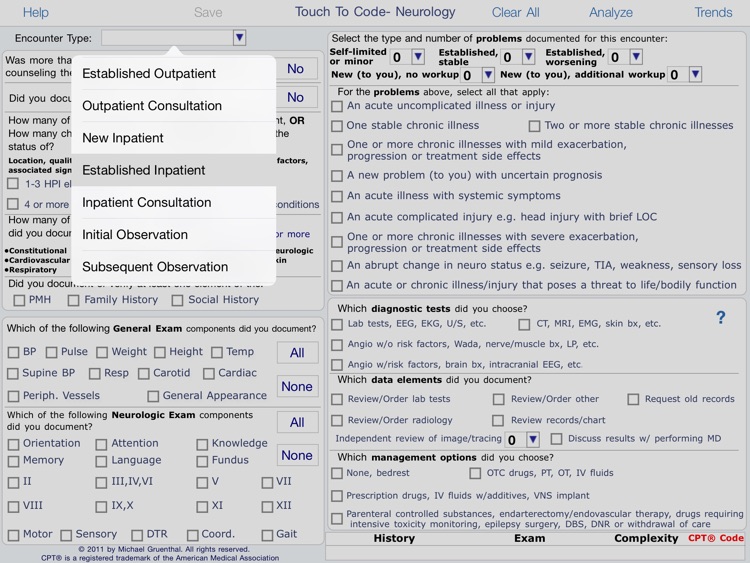Check the BP exam box
Viewport: 750px width, 563px height.
(13, 353)
